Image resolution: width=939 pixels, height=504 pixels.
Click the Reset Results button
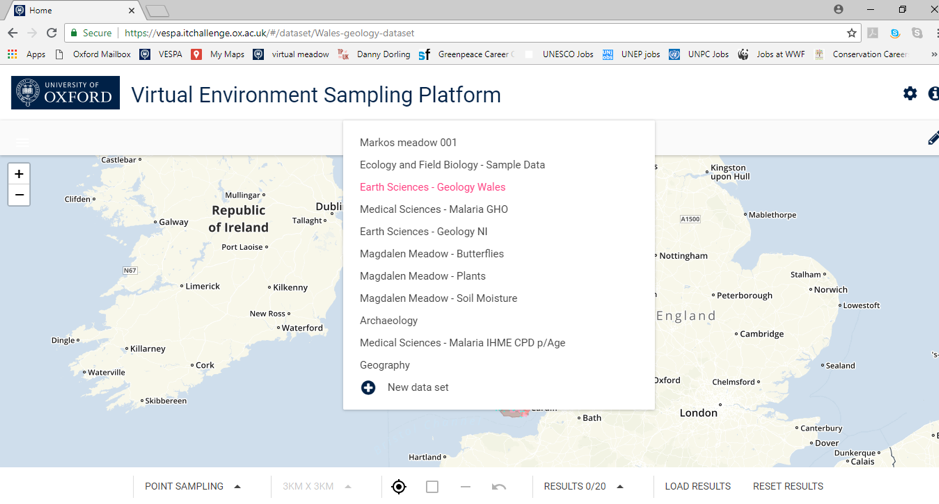coord(787,487)
